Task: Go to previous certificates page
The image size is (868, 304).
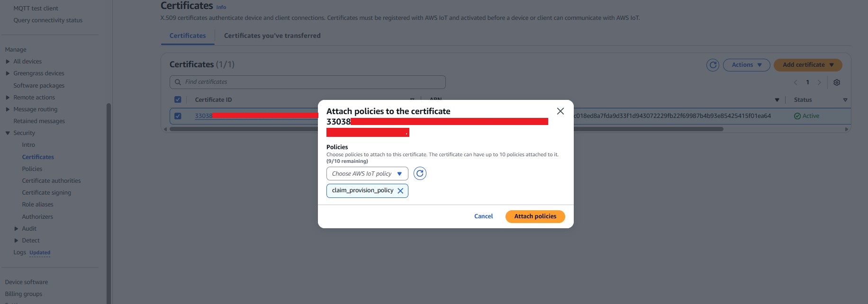Action: [x=796, y=82]
